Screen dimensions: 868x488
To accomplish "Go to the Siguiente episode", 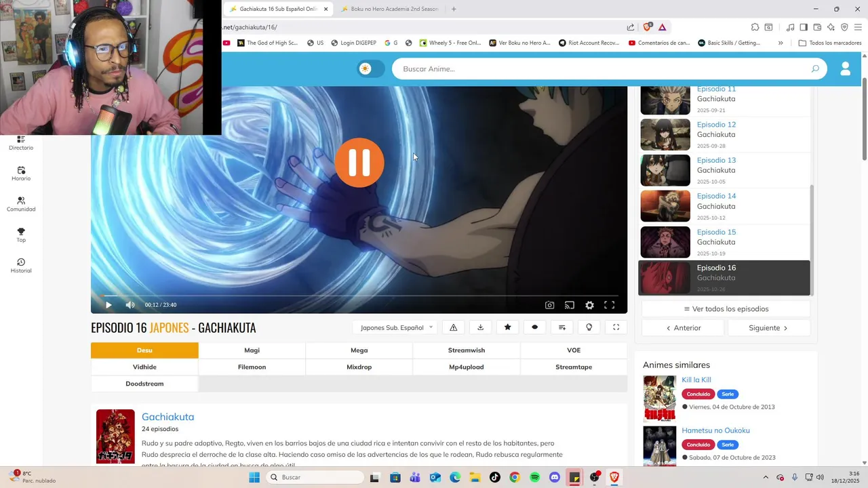I will pyautogui.click(x=769, y=328).
